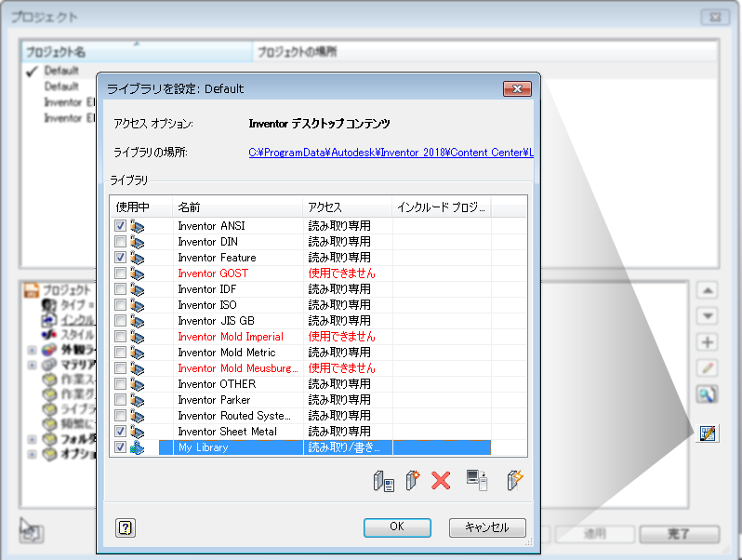Click the configure Content Center libraries icon at right

[708, 433]
